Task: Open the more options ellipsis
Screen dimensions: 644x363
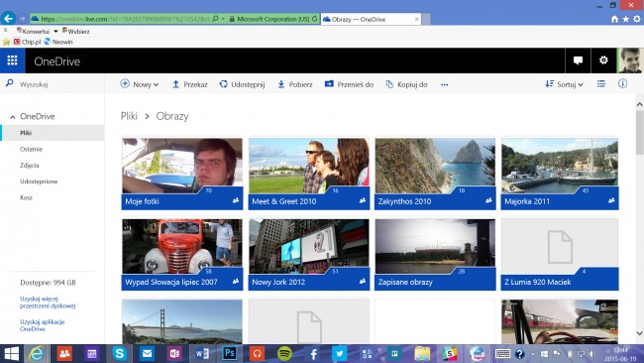Action: 445,84
